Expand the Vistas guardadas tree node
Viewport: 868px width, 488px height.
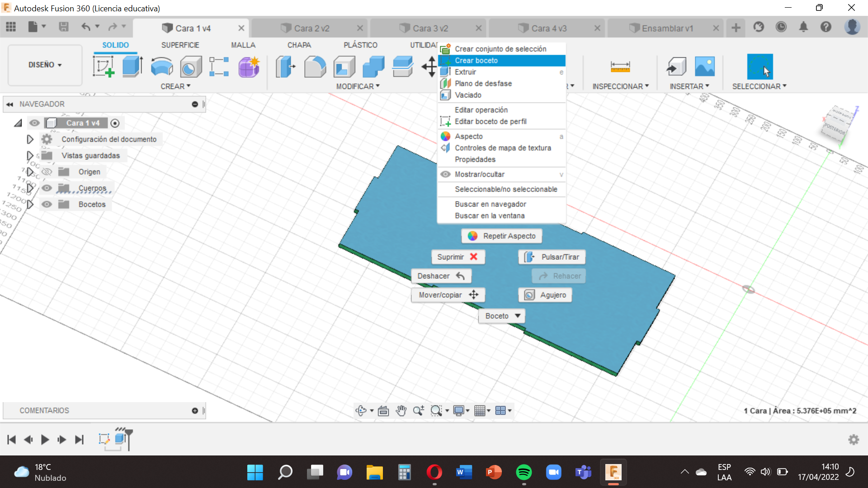[30, 155]
